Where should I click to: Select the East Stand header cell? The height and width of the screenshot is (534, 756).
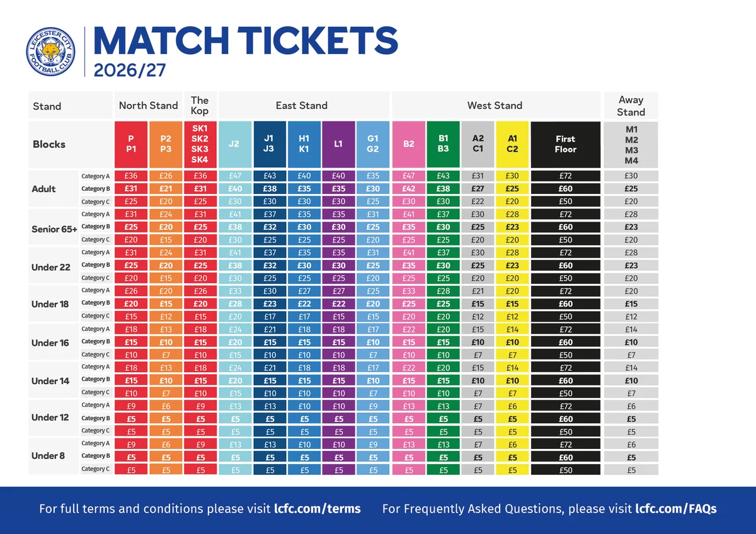(302, 106)
